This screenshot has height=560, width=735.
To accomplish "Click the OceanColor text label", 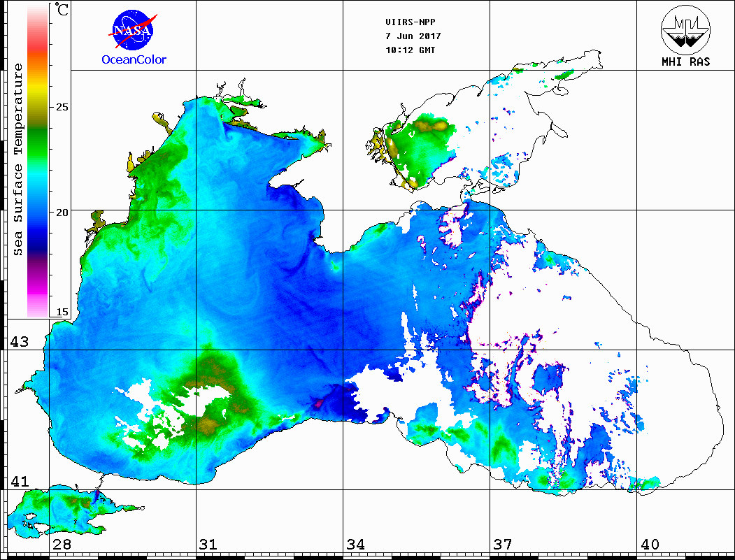I will pos(134,59).
